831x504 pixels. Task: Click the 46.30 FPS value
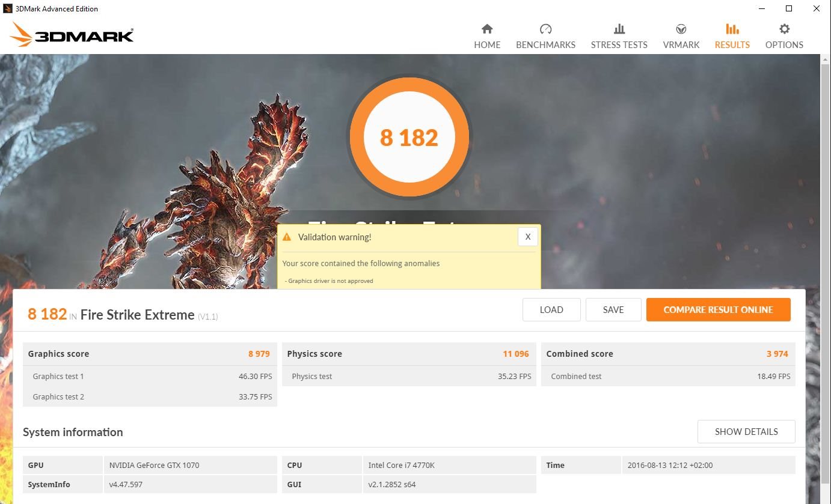[255, 376]
